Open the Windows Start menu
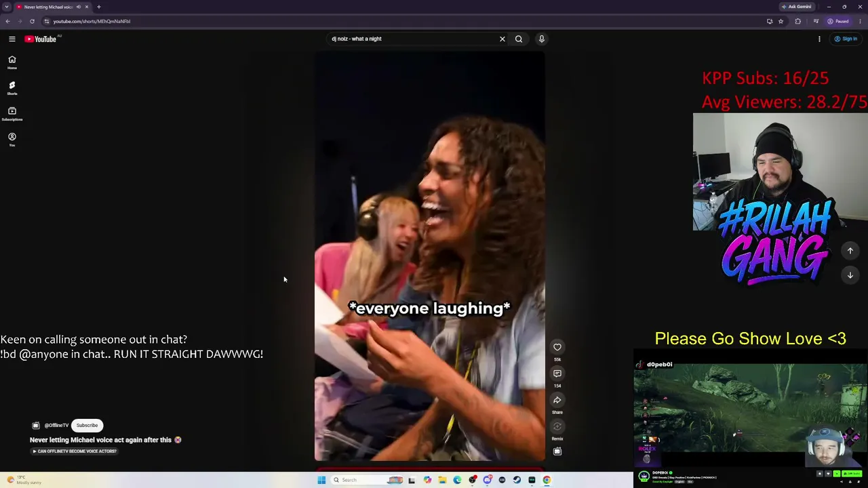 click(321, 480)
